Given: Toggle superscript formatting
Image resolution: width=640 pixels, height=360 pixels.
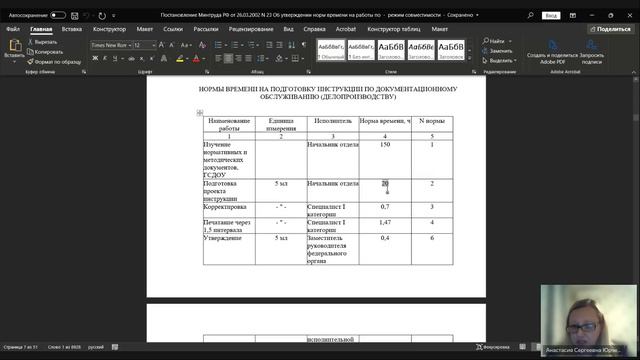Looking at the screenshot, I should [x=152, y=59].
